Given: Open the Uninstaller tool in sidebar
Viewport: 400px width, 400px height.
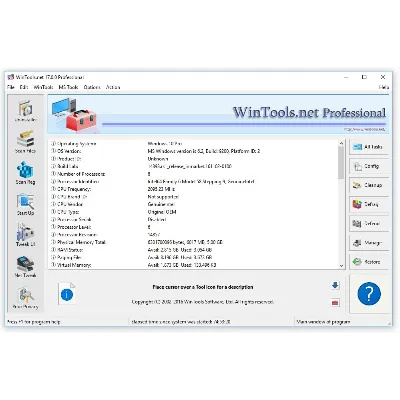Looking at the screenshot, I should [26, 111].
